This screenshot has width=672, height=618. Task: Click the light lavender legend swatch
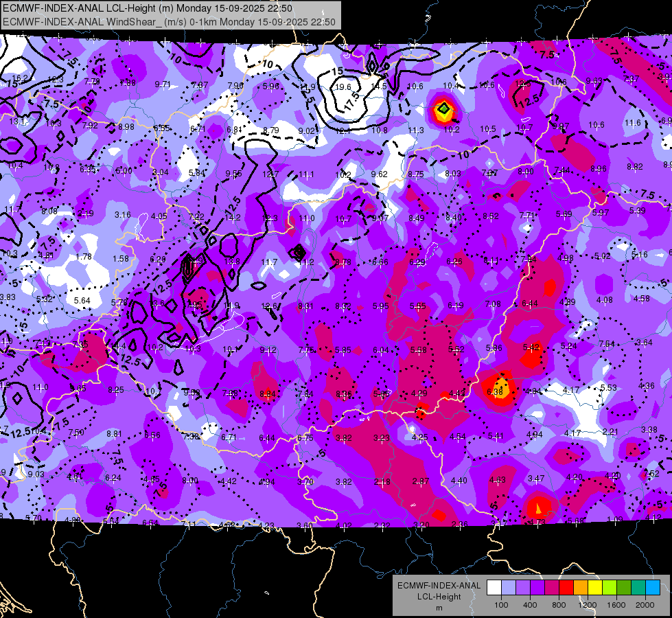point(508,588)
